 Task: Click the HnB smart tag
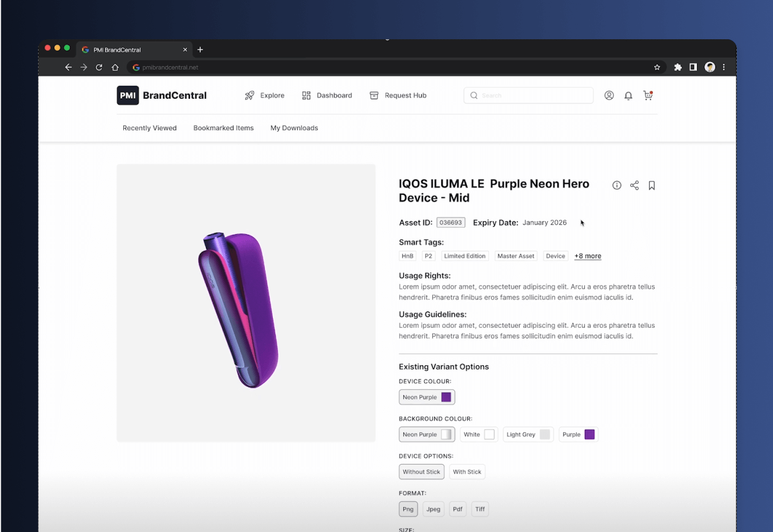point(407,256)
